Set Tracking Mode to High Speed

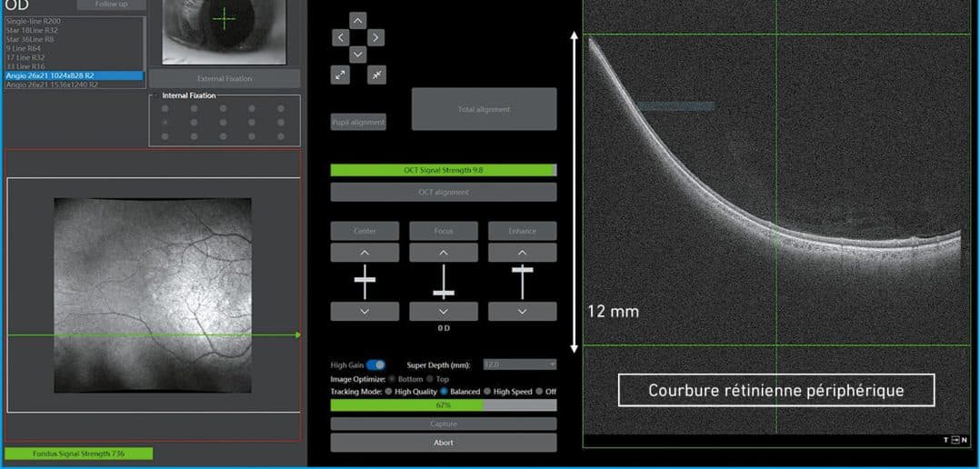487,392
